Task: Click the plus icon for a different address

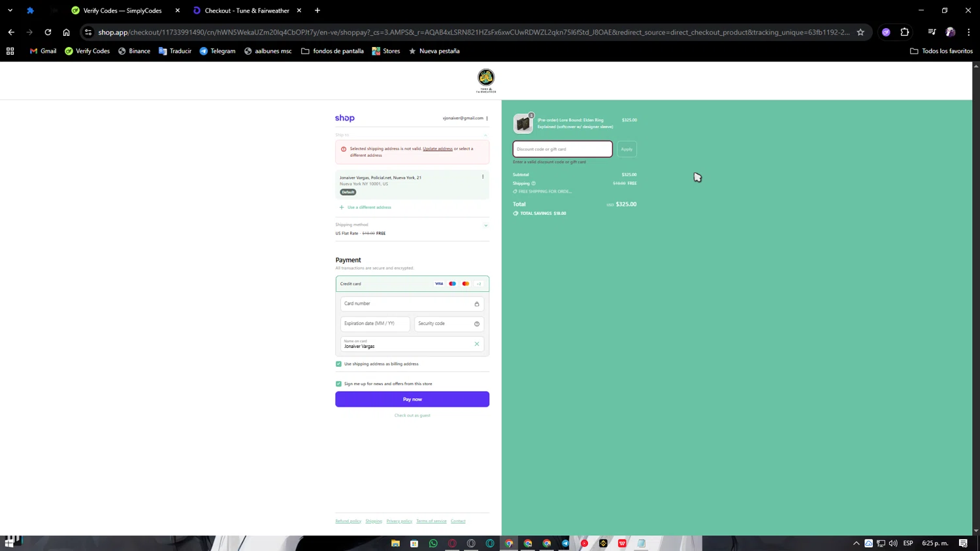Action: (x=341, y=208)
